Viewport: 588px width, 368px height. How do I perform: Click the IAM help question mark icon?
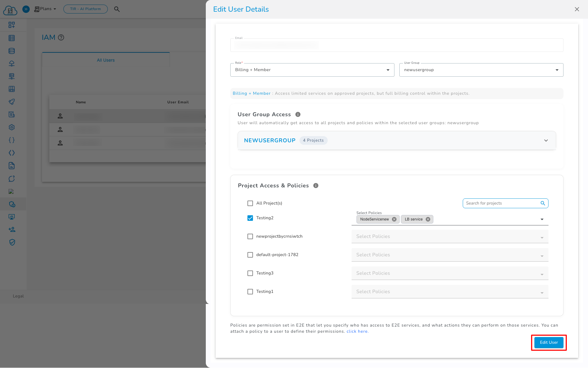[61, 37]
